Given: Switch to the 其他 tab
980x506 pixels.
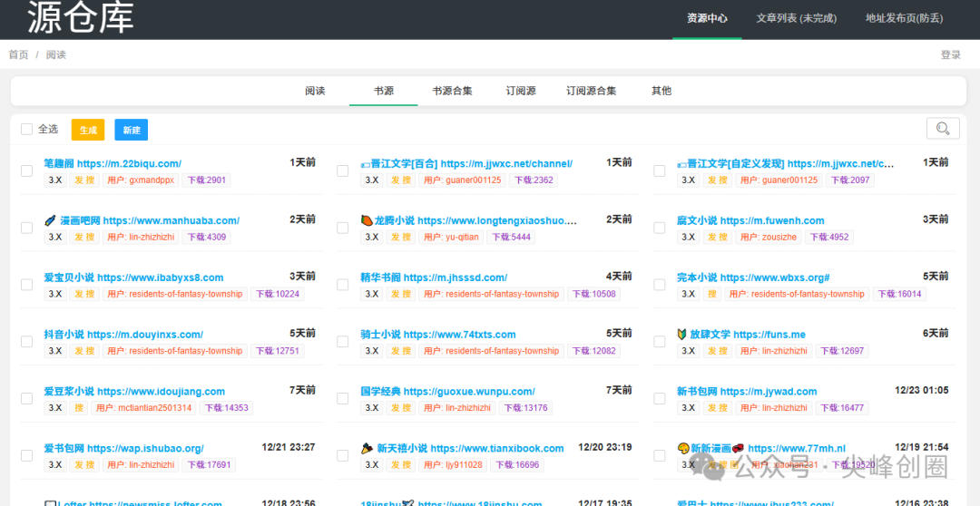Looking at the screenshot, I should (x=661, y=92).
